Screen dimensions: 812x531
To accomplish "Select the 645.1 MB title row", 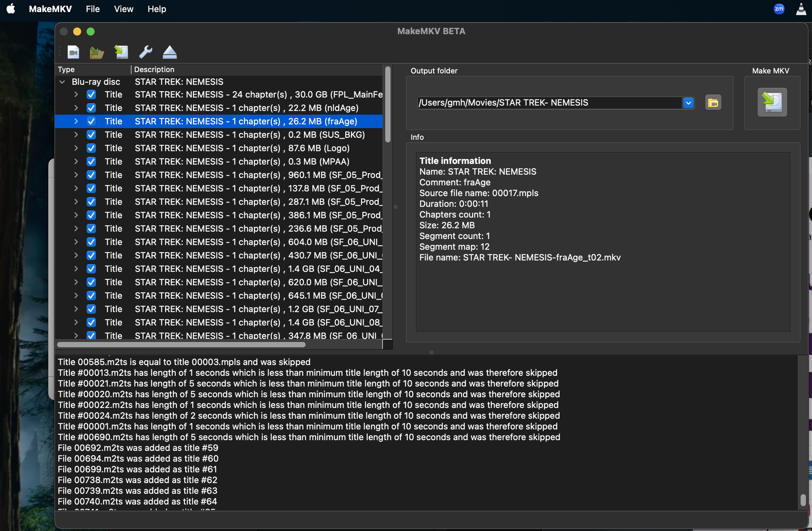I will tap(219, 295).
